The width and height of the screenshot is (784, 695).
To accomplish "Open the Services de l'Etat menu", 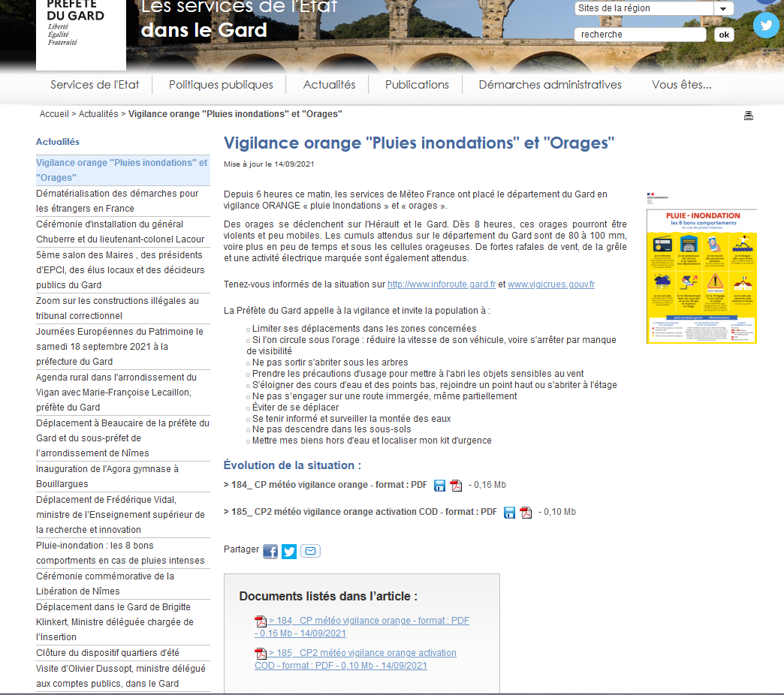I will click(x=95, y=85).
